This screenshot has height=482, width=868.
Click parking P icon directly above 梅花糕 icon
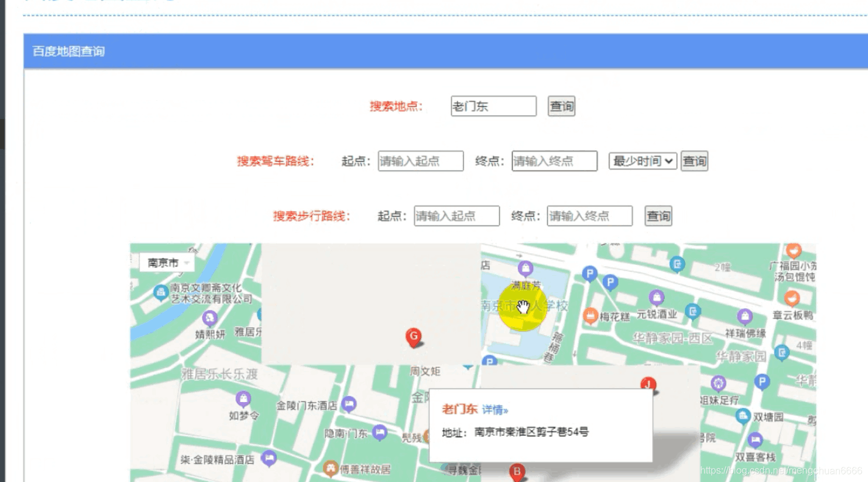(589, 274)
